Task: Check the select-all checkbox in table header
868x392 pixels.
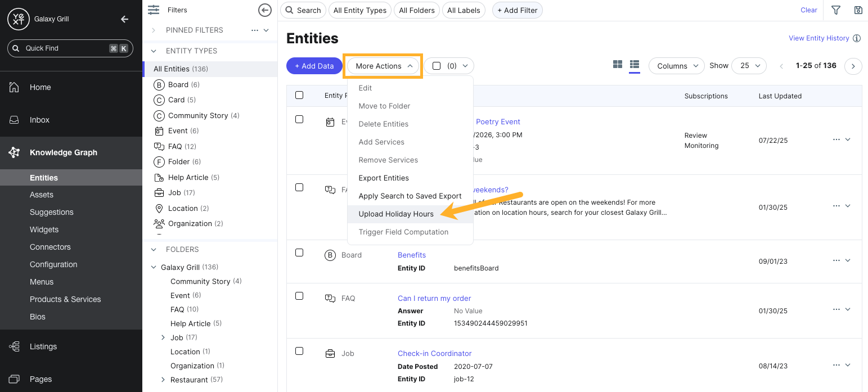Action: point(299,95)
